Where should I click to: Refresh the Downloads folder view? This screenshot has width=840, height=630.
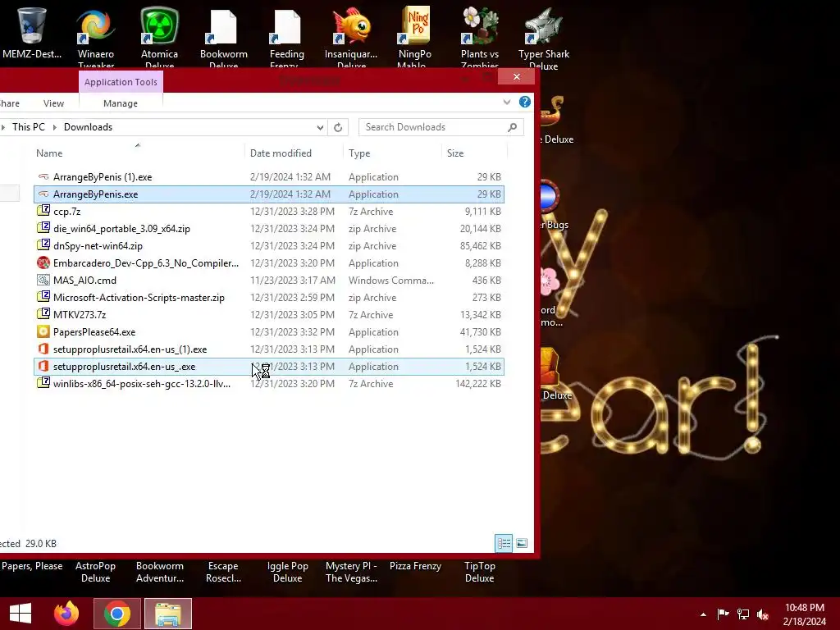[338, 127]
